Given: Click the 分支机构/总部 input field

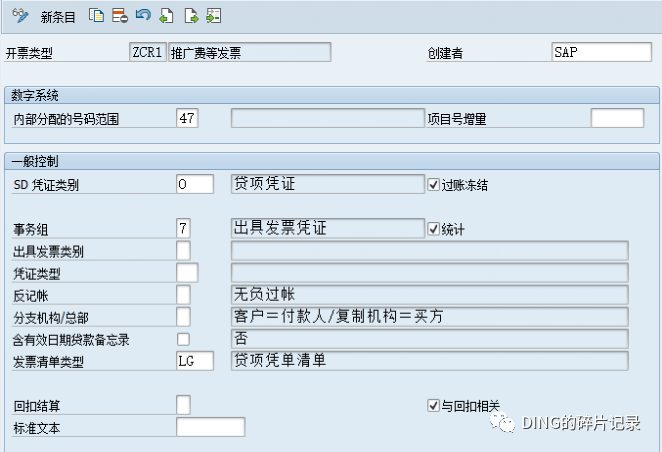Looking at the screenshot, I should pos(183,317).
